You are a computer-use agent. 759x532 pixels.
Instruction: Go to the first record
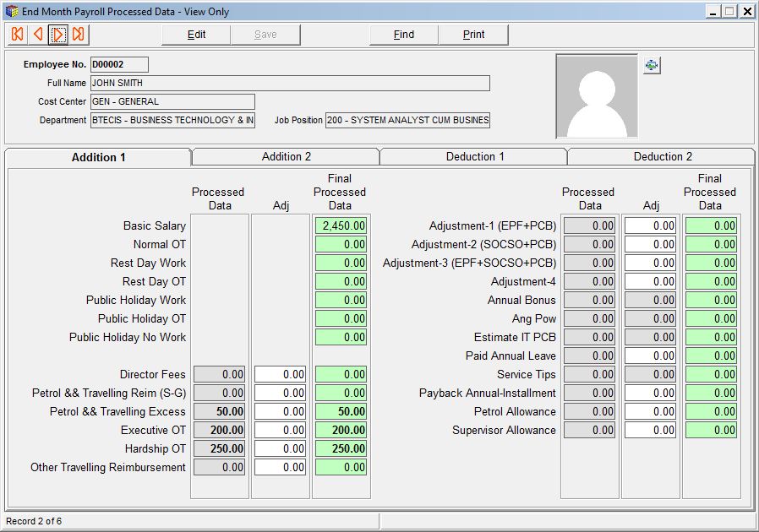click(x=18, y=35)
